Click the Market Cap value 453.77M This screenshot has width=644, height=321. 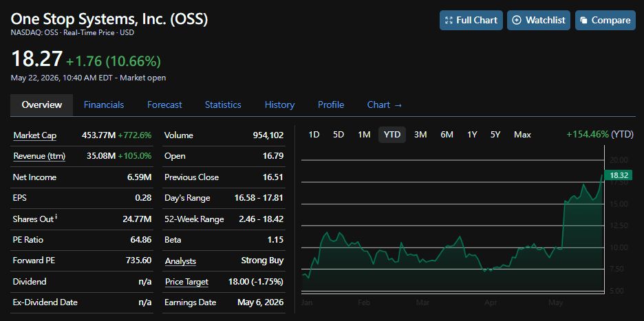point(98,135)
